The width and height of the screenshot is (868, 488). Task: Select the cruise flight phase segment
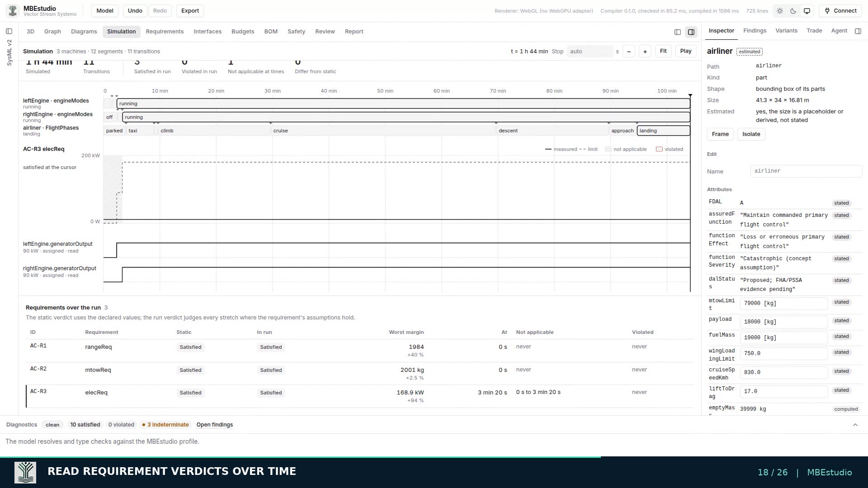point(383,131)
